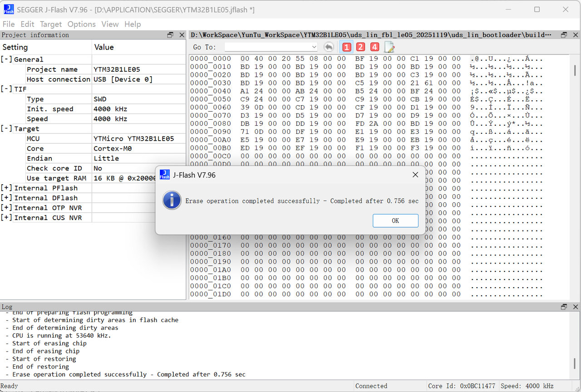
Task: Expand the Internal PFlash node
Action: [6, 188]
